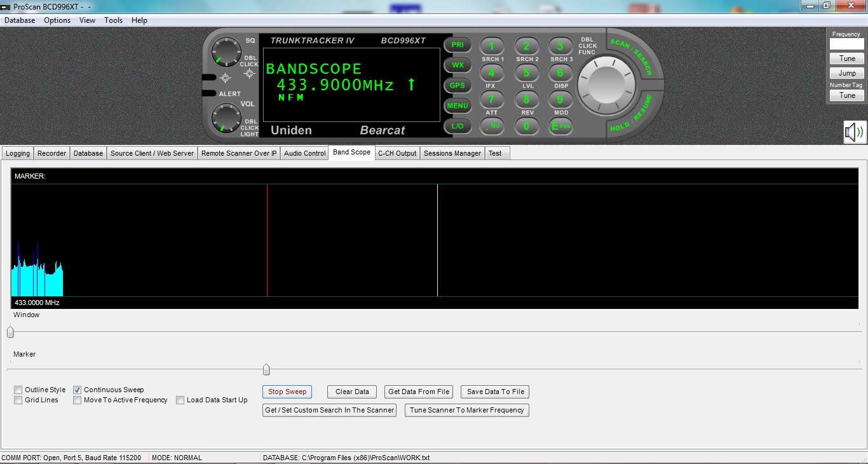Image resolution: width=868 pixels, height=464 pixels.
Task: Uncheck Continuous Sweep option
Action: [x=77, y=390]
